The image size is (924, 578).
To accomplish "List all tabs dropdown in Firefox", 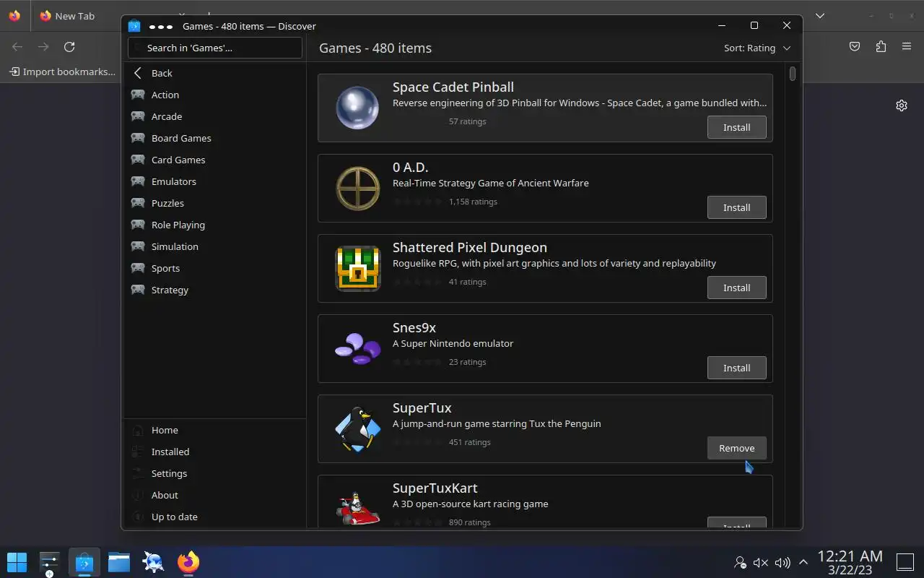I will point(820,16).
